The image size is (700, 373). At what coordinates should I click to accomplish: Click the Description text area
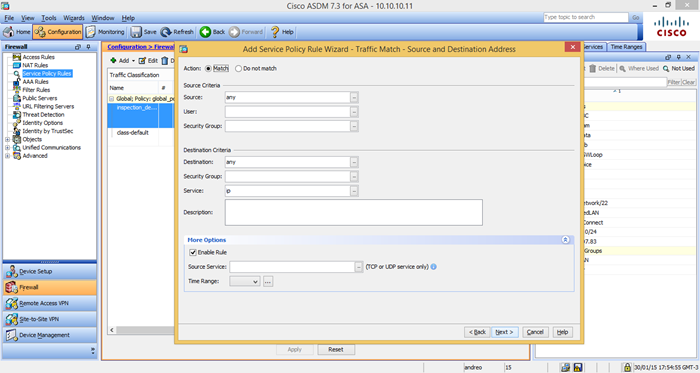pos(354,212)
